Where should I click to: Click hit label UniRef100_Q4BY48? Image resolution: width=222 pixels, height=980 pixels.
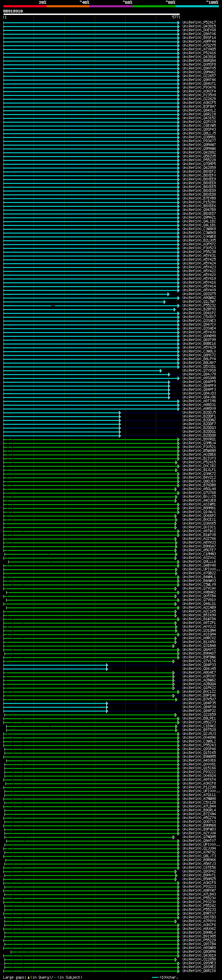[199, 566]
